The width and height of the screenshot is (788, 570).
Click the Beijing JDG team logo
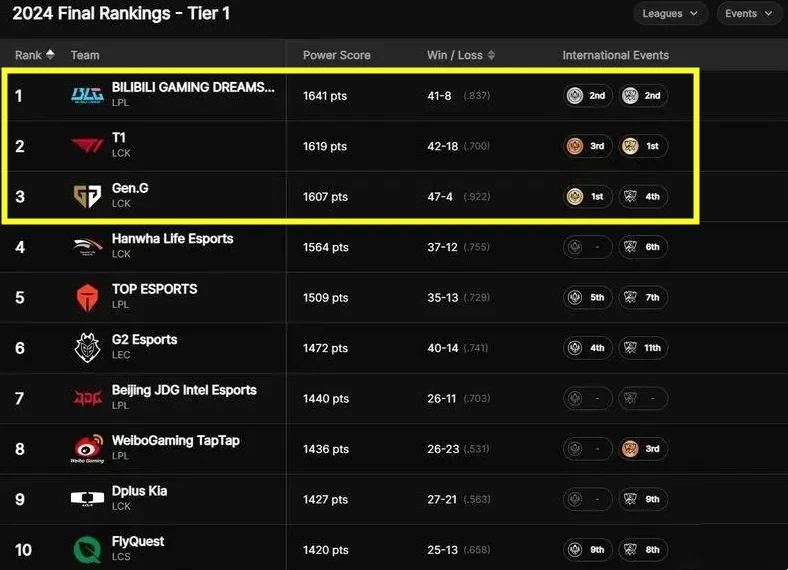point(87,398)
